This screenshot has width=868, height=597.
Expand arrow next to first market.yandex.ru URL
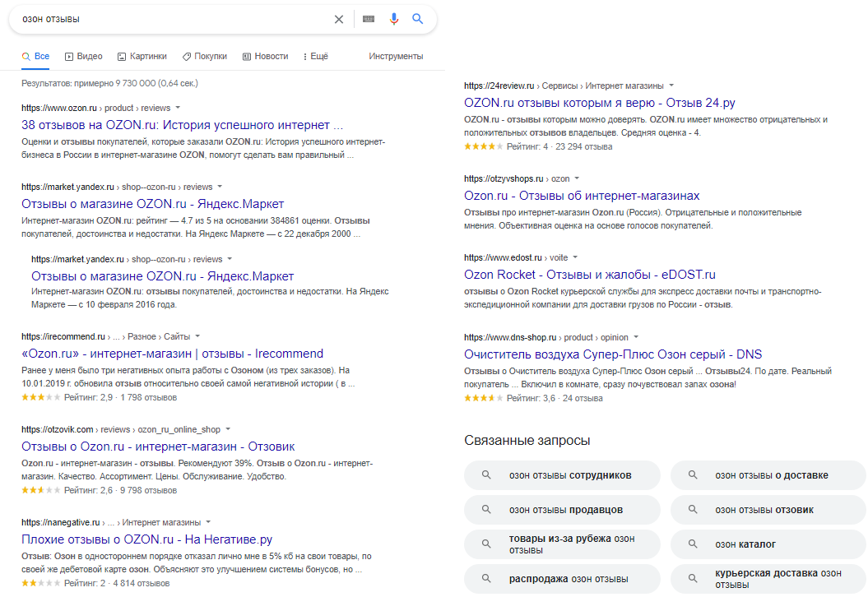[x=220, y=187]
